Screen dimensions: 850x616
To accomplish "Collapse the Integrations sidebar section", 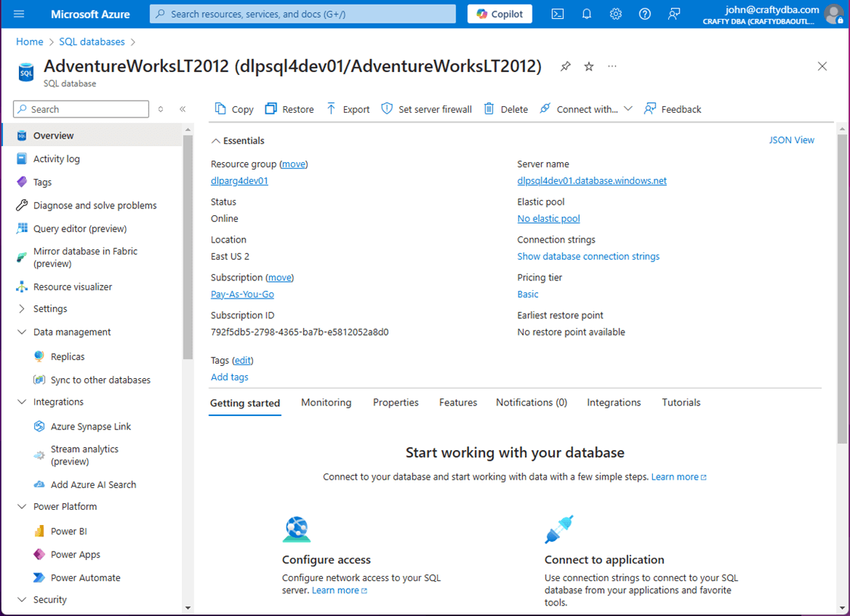I will 22,402.
